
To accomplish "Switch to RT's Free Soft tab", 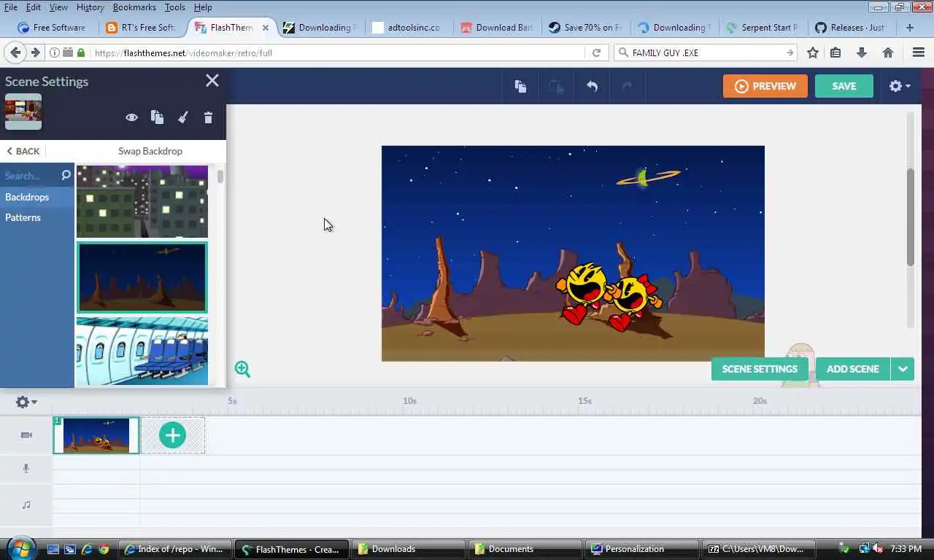I will [141, 28].
